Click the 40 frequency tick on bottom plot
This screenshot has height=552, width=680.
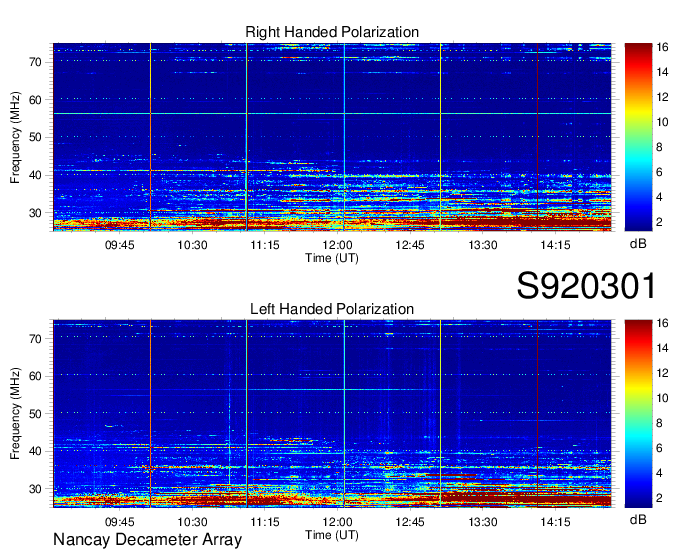tap(36, 452)
